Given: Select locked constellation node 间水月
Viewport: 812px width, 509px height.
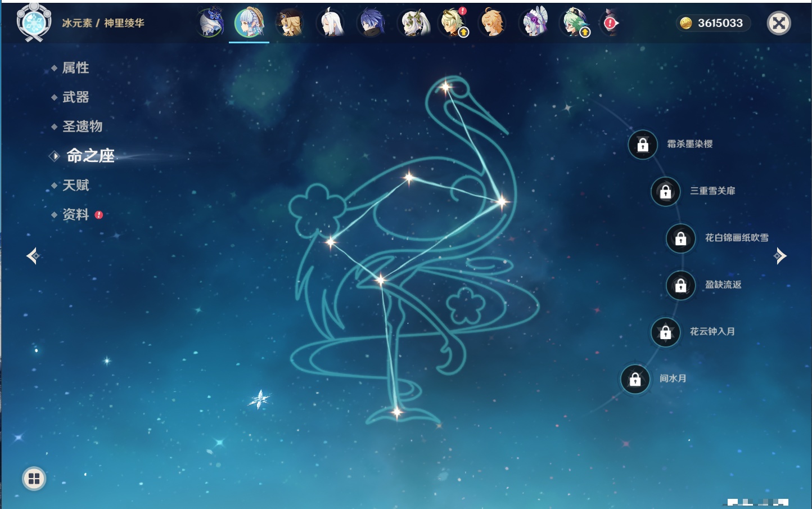Looking at the screenshot, I should point(635,379).
